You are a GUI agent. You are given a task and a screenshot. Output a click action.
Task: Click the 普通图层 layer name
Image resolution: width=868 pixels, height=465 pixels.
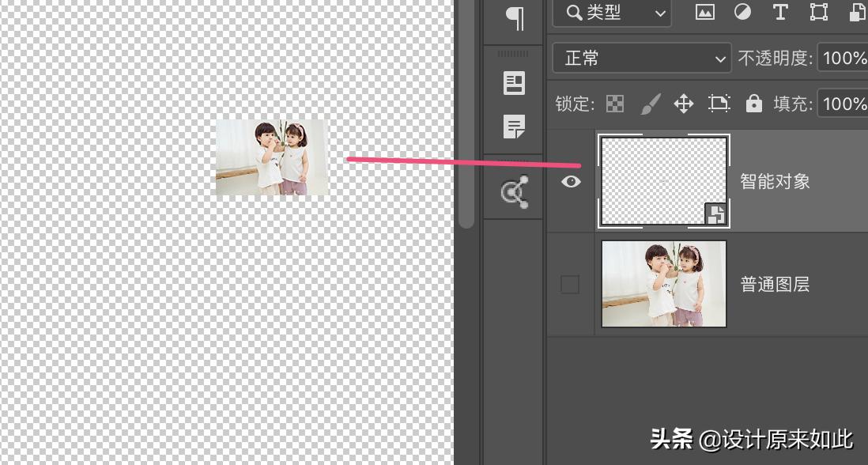tap(775, 284)
